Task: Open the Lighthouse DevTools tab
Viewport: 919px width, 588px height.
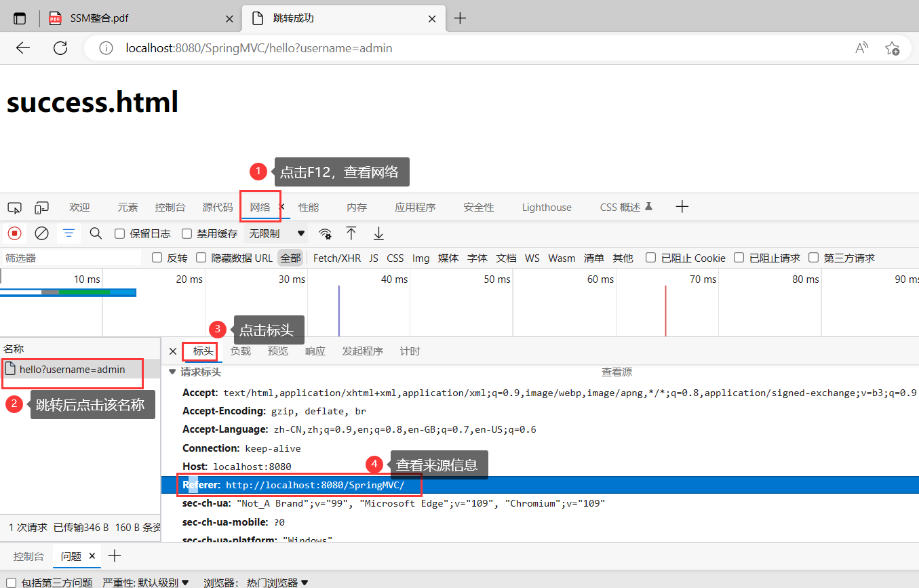Action: point(547,208)
